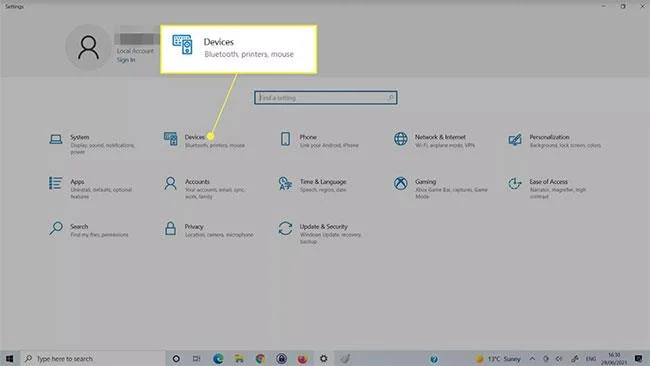Image resolution: width=650 pixels, height=366 pixels.
Task: Open Time & Language settings
Action: pos(313,185)
